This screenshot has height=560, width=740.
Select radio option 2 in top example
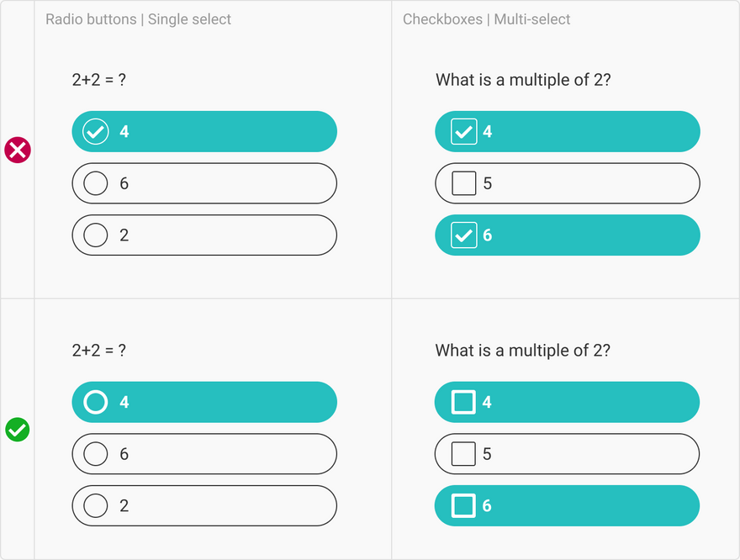pyautogui.click(x=96, y=235)
